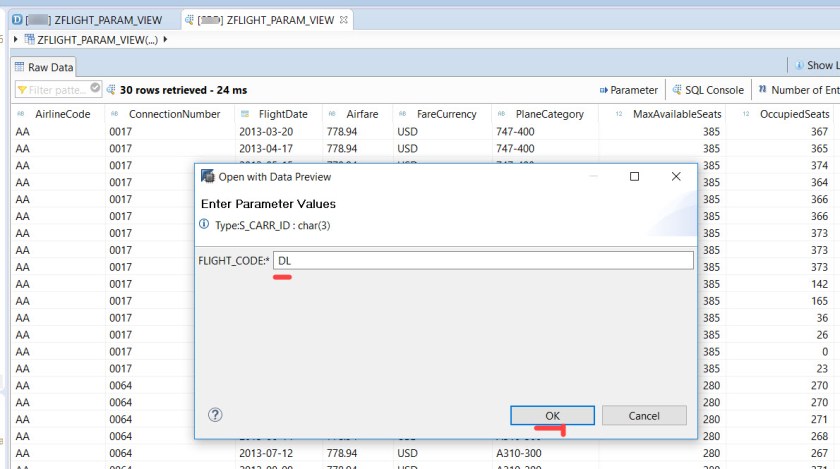Select the active ZFLIGHT_PARAM_VIEW data preview tab
Image resolution: width=840 pixels, height=469 pixels.
tap(266, 20)
